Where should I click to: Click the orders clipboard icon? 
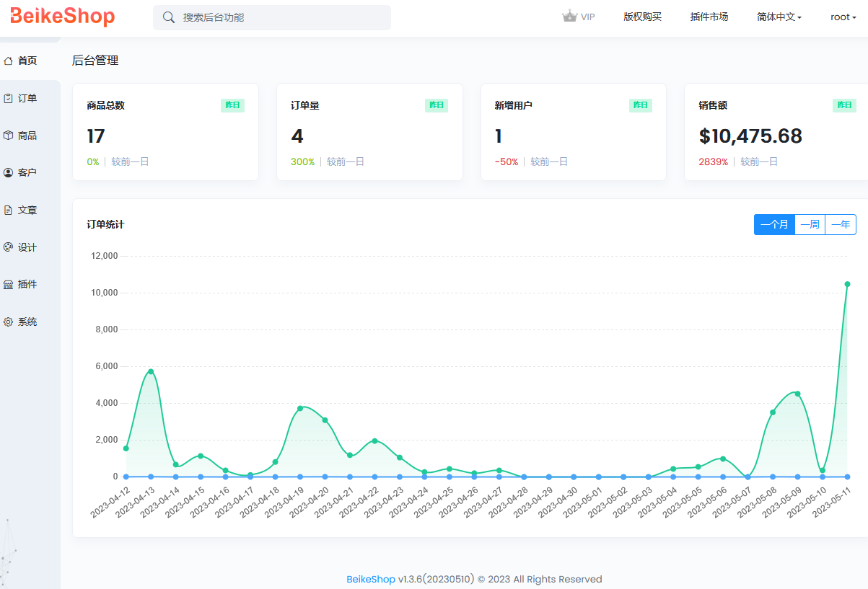[9, 98]
